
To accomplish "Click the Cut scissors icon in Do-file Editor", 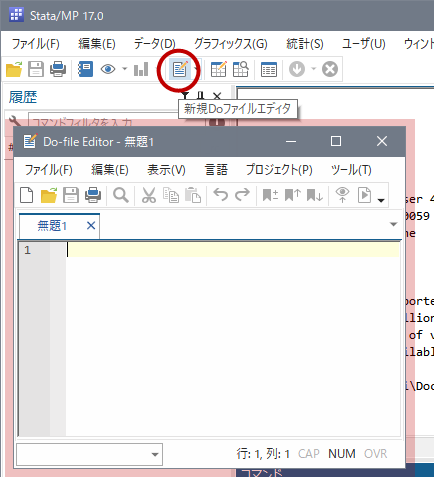I will coord(149,195).
